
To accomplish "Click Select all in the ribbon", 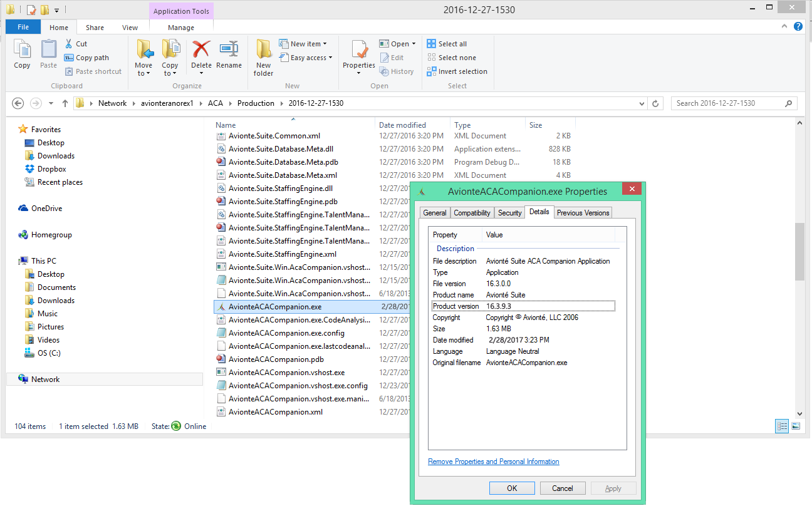I will tap(447, 44).
